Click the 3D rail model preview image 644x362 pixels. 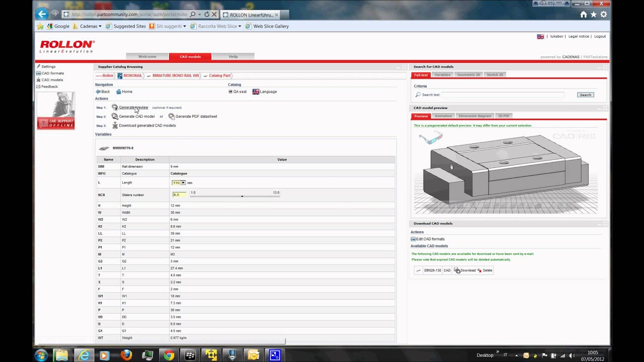tap(506, 172)
